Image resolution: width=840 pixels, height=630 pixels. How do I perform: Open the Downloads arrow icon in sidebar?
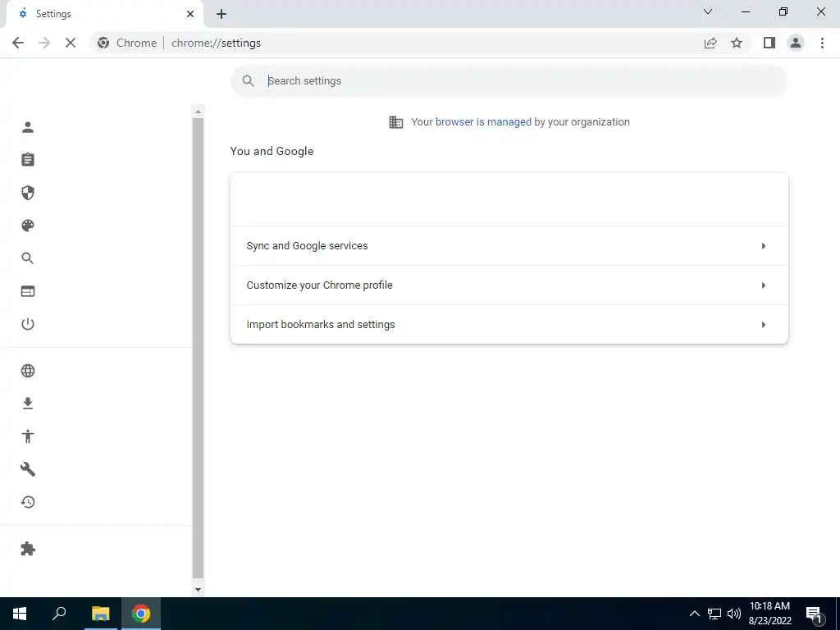pyautogui.click(x=28, y=404)
